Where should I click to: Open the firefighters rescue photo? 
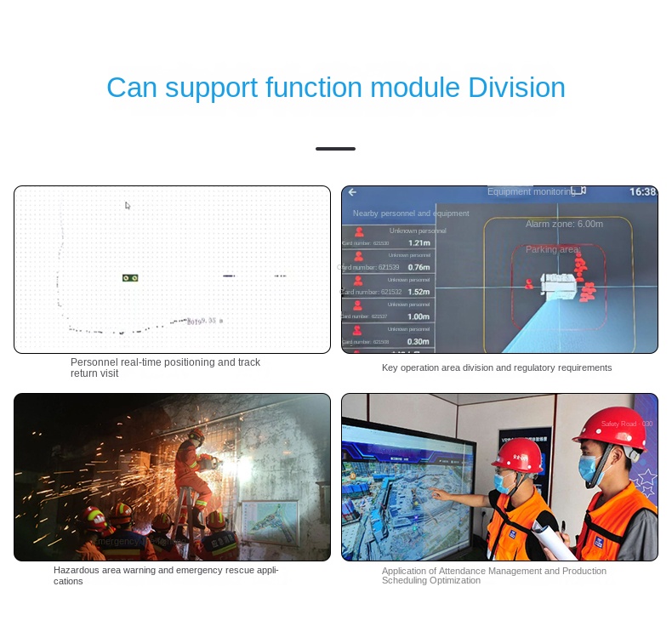(x=173, y=477)
